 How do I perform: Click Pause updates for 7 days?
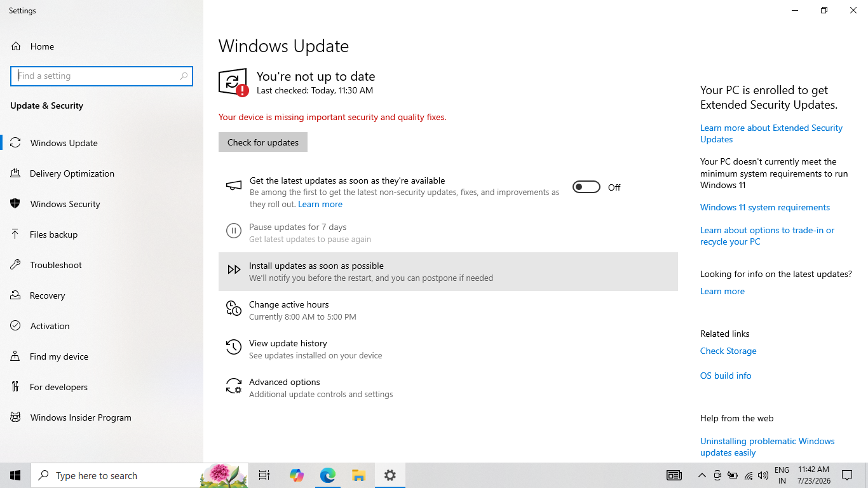pos(448,233)
